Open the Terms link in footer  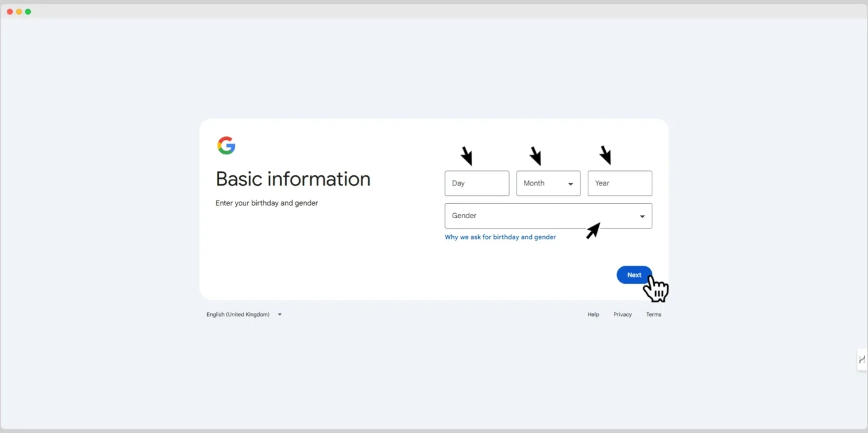pyautogui.click(x=653, y=315)
